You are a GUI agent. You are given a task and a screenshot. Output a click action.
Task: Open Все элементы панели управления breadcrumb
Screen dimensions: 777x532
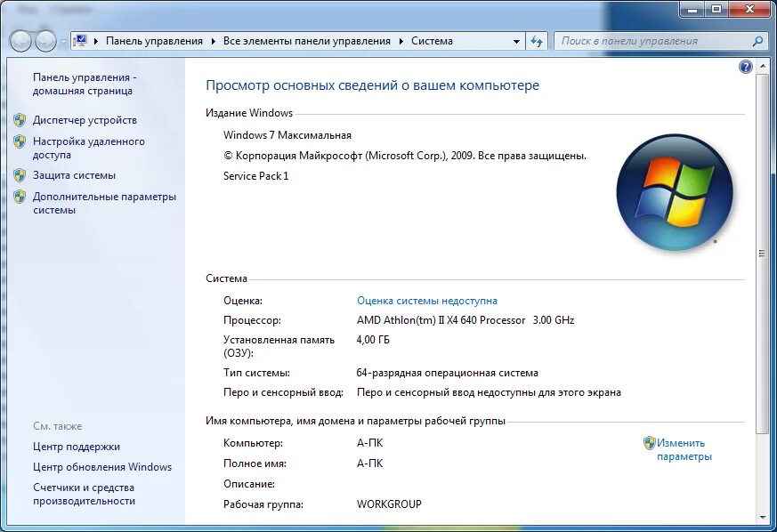pyautogui.click(x=307, y=41)
